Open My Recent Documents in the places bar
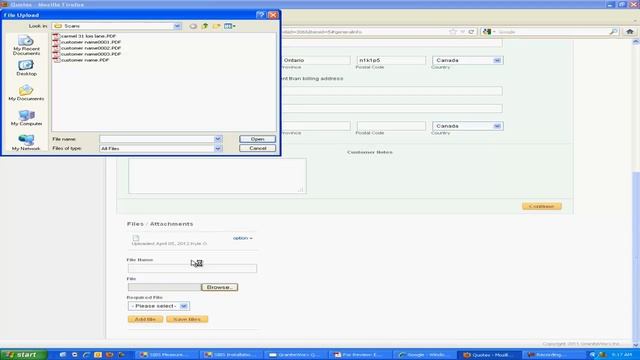Image resolution: width=640 pixels, height=360 pixels. click(26, 45)
